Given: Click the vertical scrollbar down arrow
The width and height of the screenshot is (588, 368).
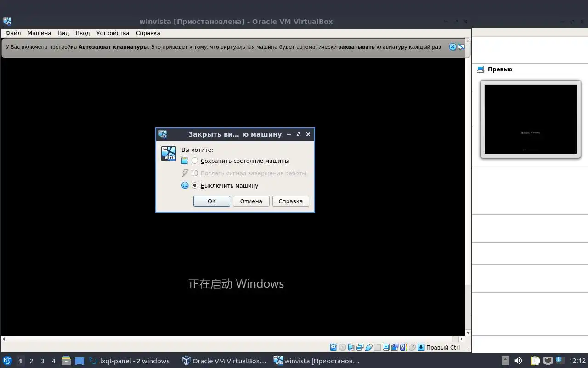Looking at the screenshot, I should coord(468,333).
